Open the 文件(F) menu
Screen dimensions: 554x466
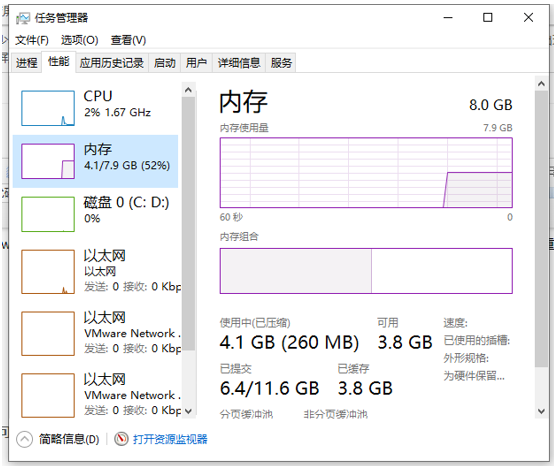(32, 40)
